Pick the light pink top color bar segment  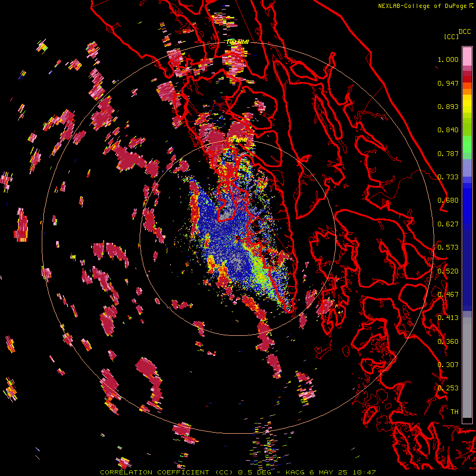[467, 56]
